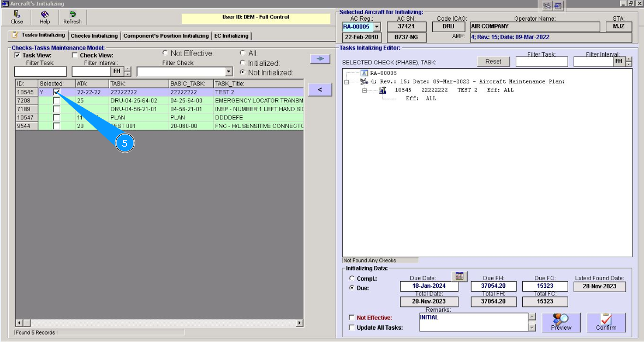The height and width of the screenshot is (345, 644).
Task: Switch to the Checks Initializing tab
Action: (x=94, y=36)
